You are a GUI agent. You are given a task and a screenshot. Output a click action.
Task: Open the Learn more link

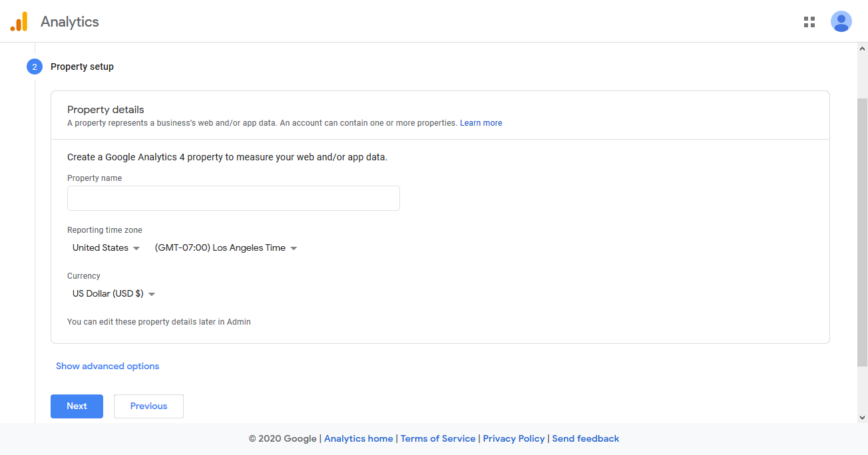click(481, 122)
